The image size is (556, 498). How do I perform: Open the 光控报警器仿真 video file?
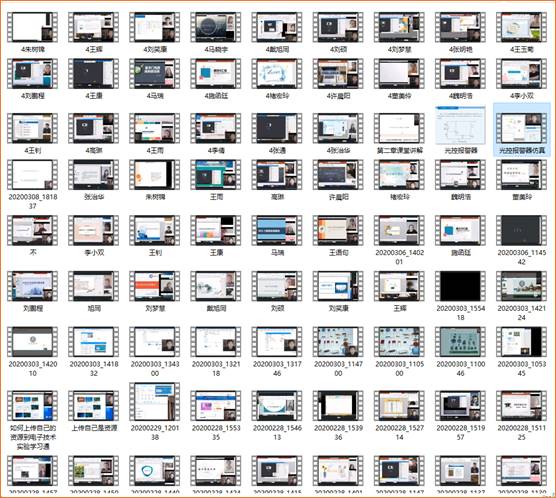click(x=522, y=130)
